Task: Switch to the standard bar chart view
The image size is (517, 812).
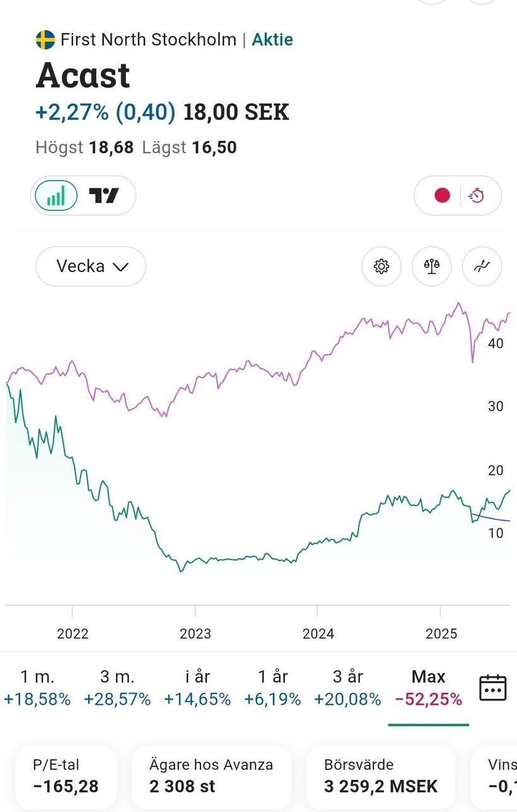Action: tap(55, 196)
